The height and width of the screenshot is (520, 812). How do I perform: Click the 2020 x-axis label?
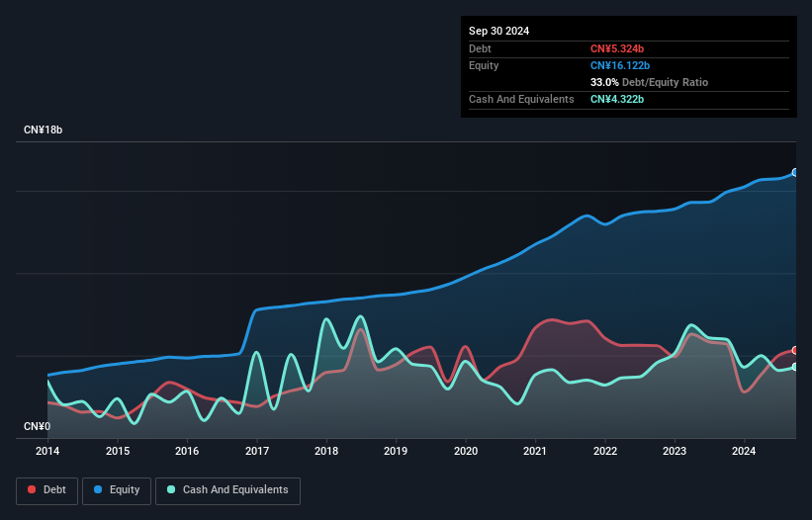(x=466, y=451)
